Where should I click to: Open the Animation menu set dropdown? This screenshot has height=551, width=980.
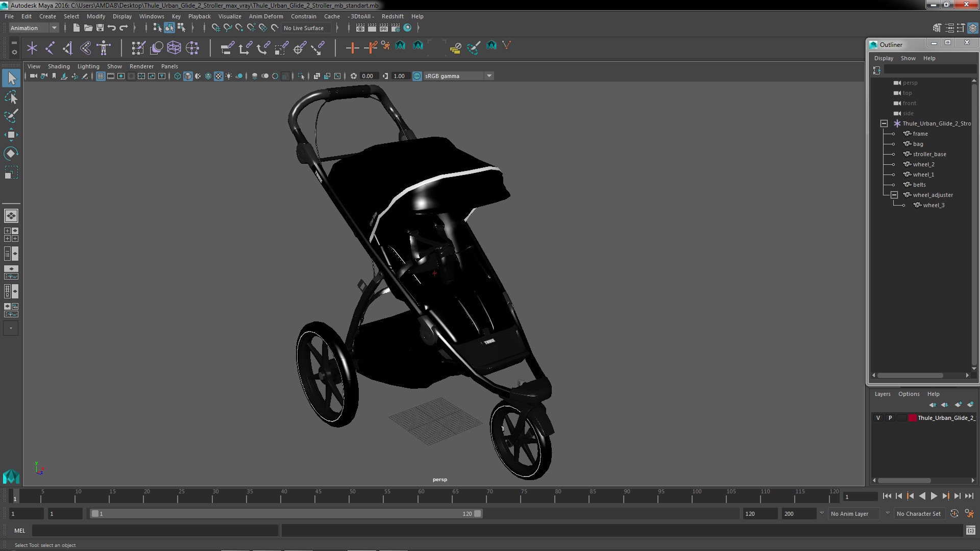pyautogui.click(x=34, y=28)
